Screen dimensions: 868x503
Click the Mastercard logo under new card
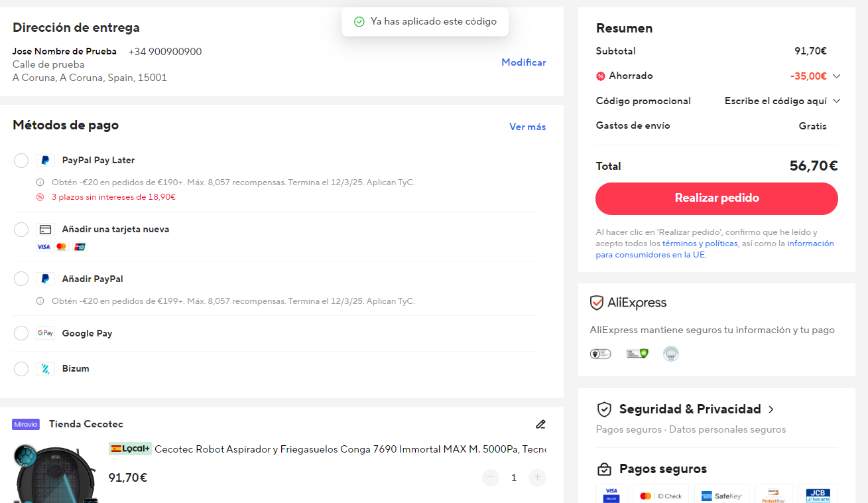(62, 247)
